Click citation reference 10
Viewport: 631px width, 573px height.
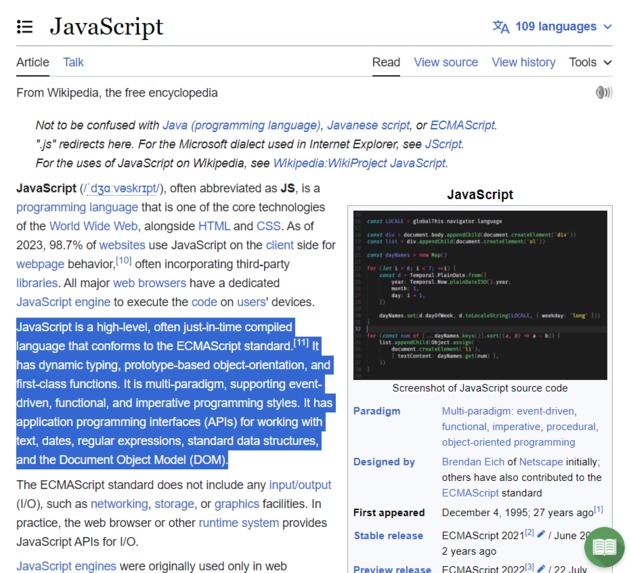[124, 261]
